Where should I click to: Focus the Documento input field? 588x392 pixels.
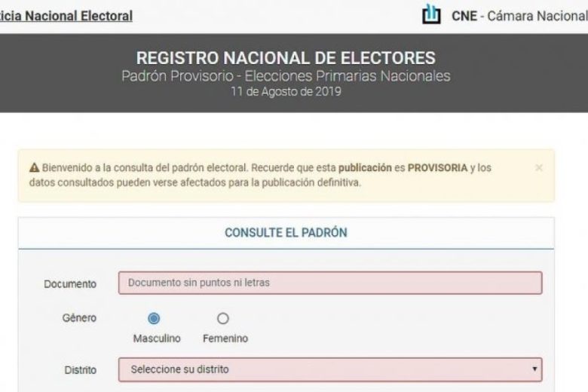coord(330,283)
